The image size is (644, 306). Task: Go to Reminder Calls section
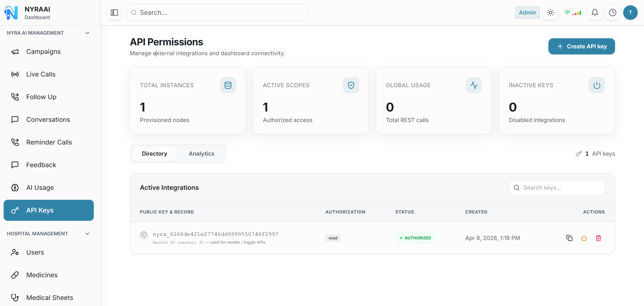[x=49, y=142]
